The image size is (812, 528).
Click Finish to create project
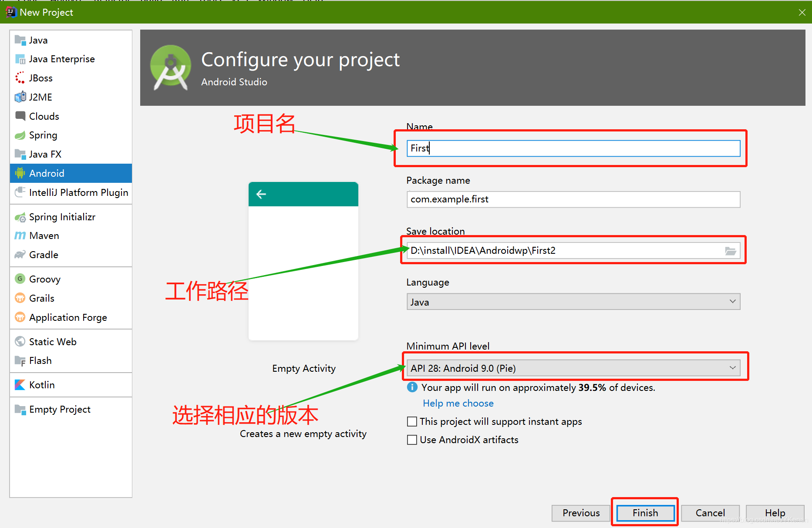[x=645, y=513]
